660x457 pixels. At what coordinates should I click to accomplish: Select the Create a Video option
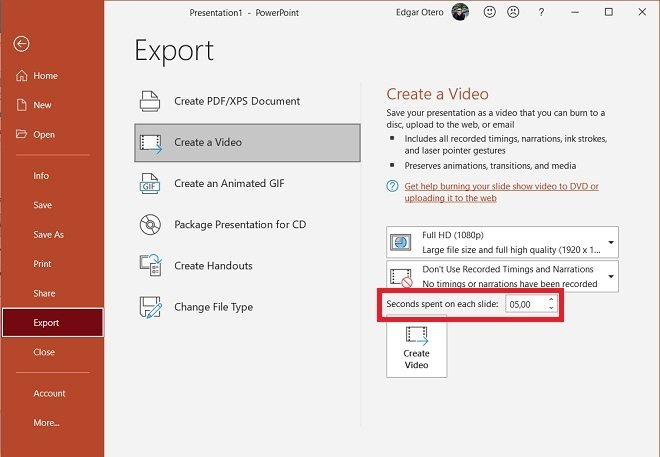point(248,143)
